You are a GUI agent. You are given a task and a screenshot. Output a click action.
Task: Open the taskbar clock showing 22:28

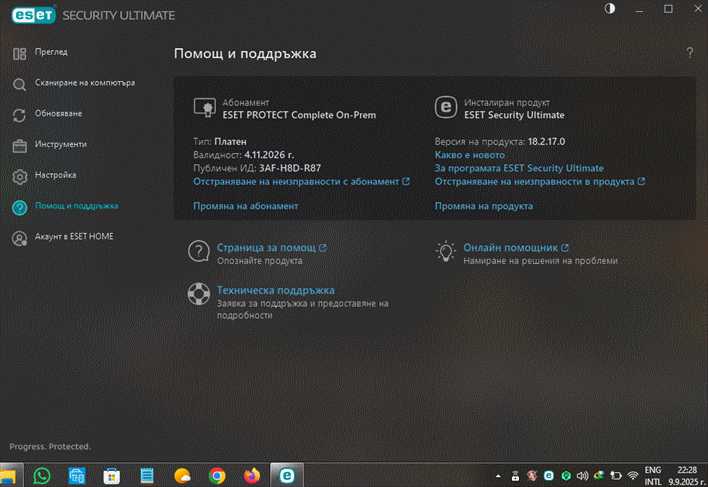pyautogui.click(x=687, y=476)
